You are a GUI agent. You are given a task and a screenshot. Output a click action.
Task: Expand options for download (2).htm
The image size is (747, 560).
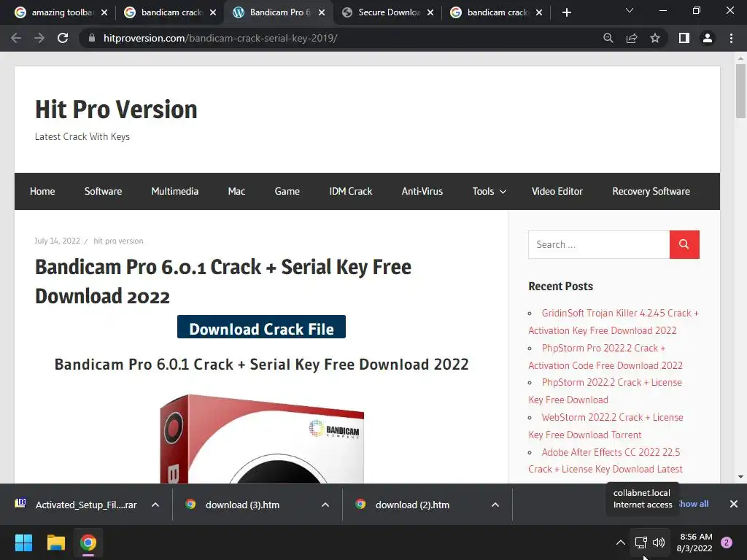(495, 505)
